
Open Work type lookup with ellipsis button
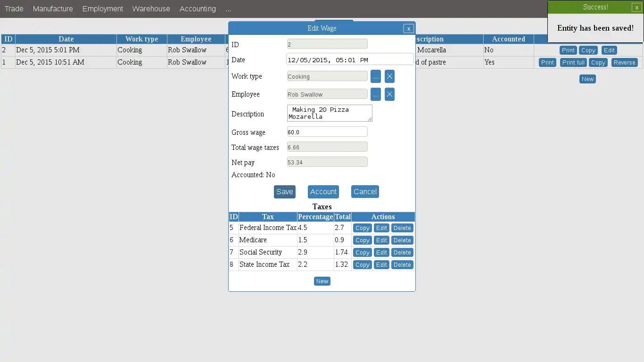pos(376,76)
